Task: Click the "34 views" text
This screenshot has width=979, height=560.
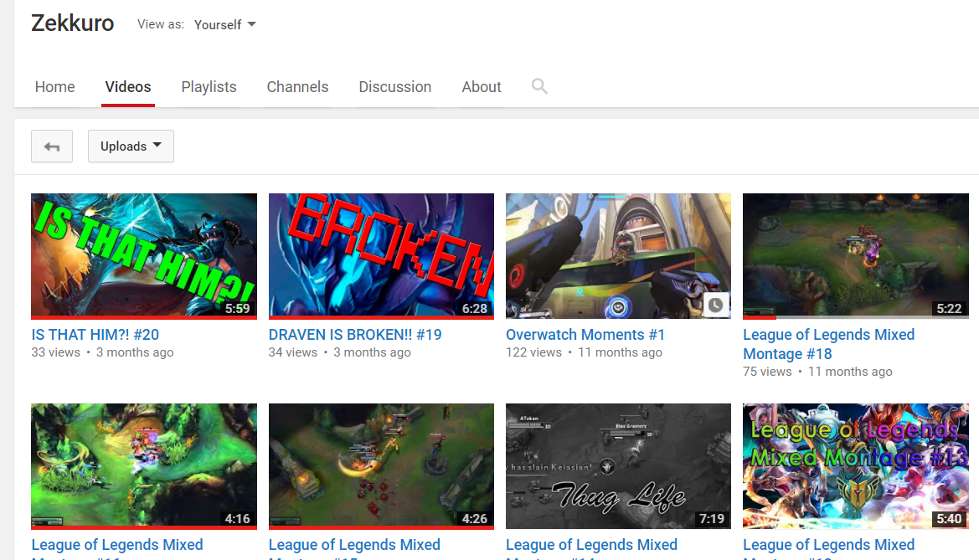Action: [293, 352]
